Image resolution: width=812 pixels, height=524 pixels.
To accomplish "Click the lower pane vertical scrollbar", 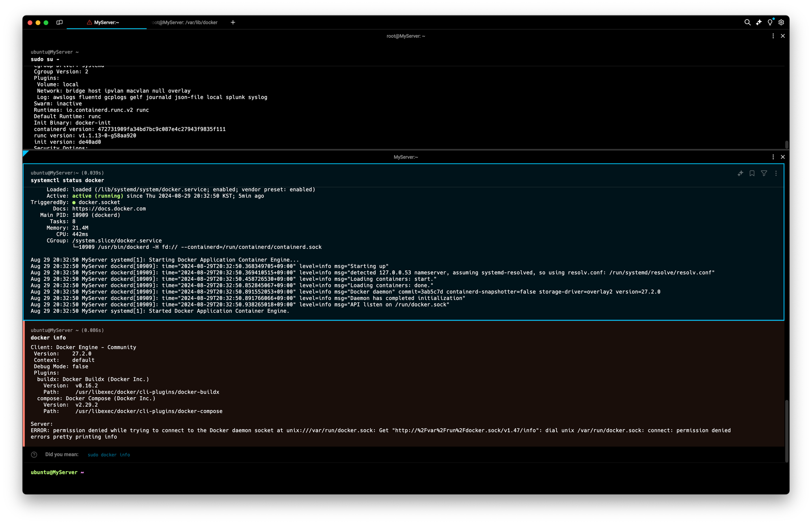I will [786, 430].
